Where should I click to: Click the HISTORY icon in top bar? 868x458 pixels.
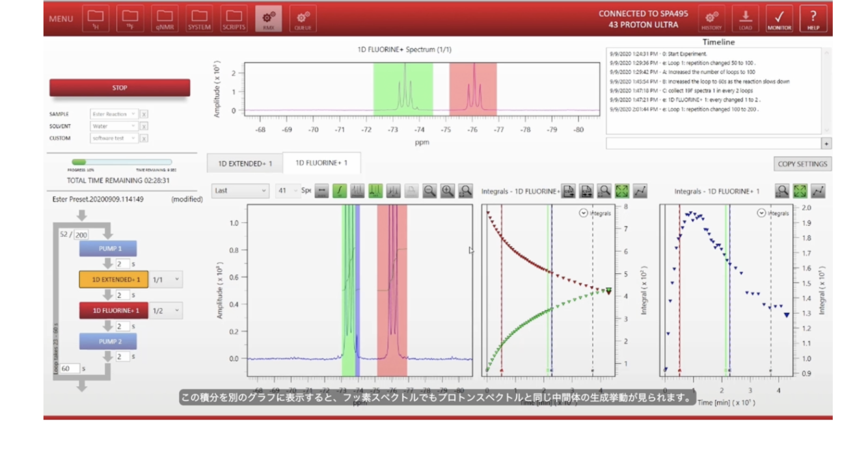tap(711, 18)
